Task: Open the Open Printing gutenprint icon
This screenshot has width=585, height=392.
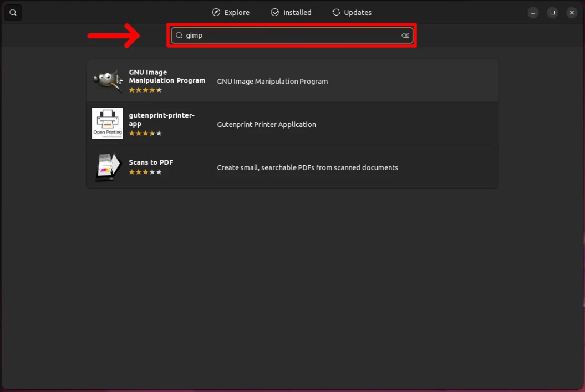Action: click(108, 124)
